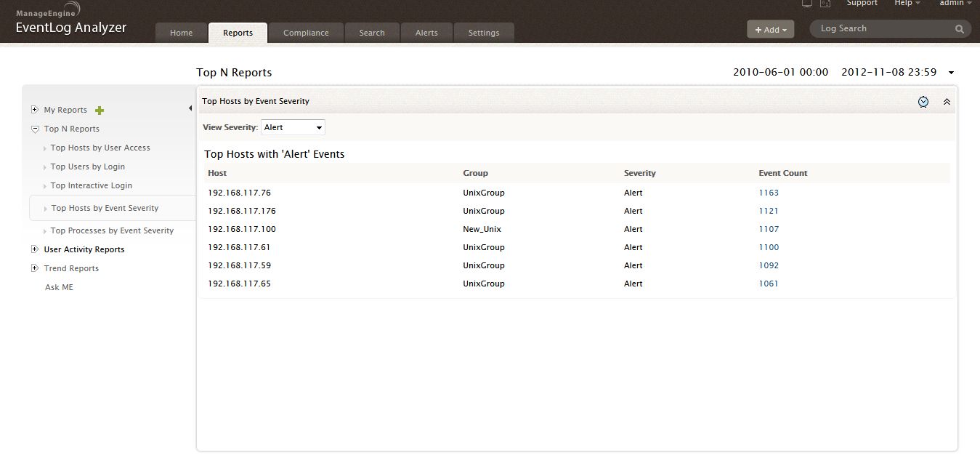Open the date range dropdown arrow

(x=952, y=73)
